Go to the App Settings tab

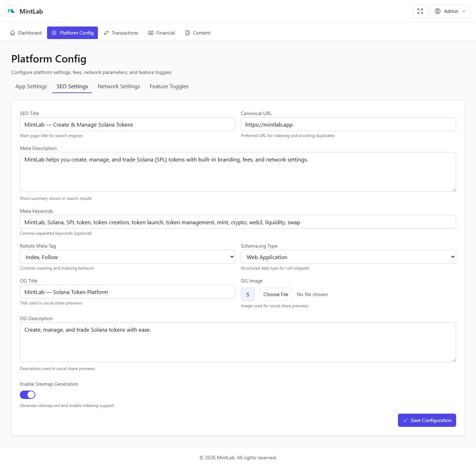[31, 86]
